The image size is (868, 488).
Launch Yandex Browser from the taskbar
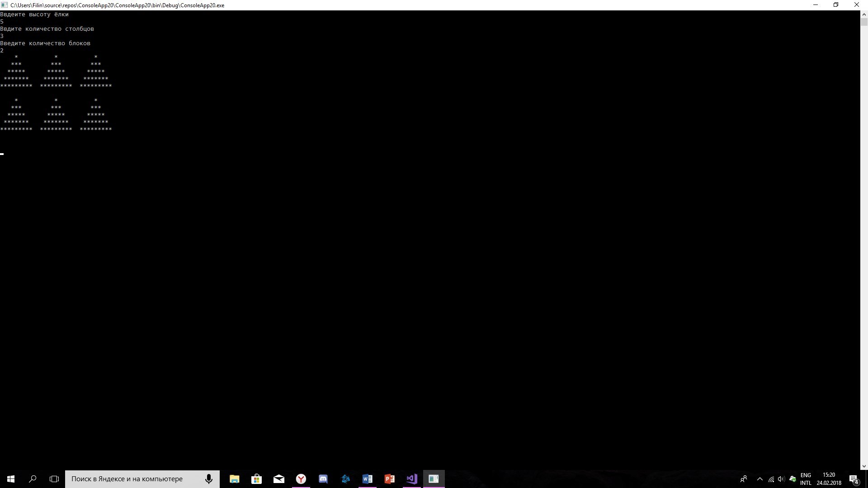[301, 479]
